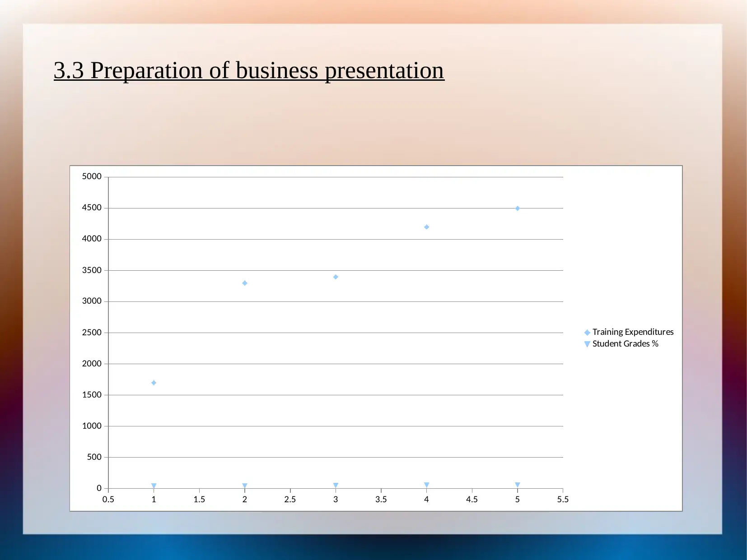Click the slide title '3.3 Preparation of business presentation'
Screen dimensions: 747x560
click(x=249, y=70)
